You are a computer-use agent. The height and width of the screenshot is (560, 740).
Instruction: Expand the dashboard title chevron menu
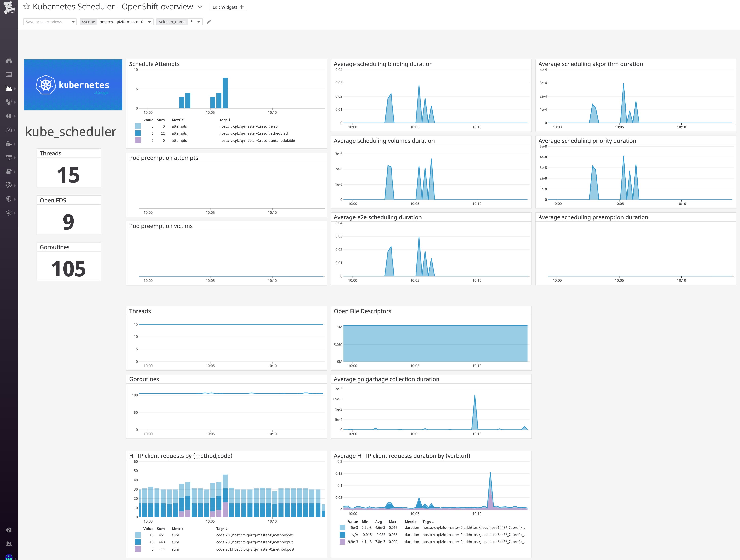200,7
